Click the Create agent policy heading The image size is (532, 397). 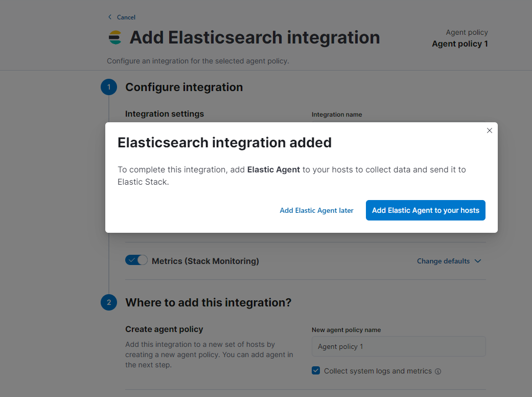[164, 329]
